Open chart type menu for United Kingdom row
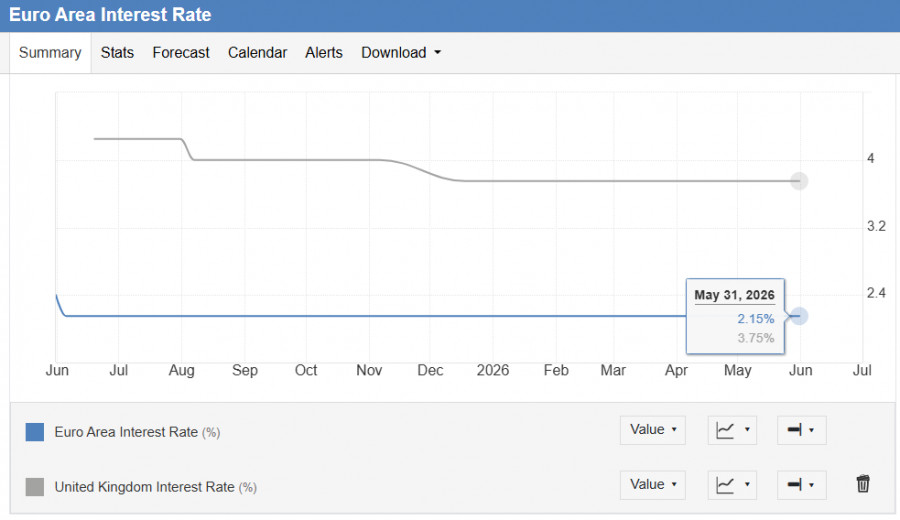 732,485
